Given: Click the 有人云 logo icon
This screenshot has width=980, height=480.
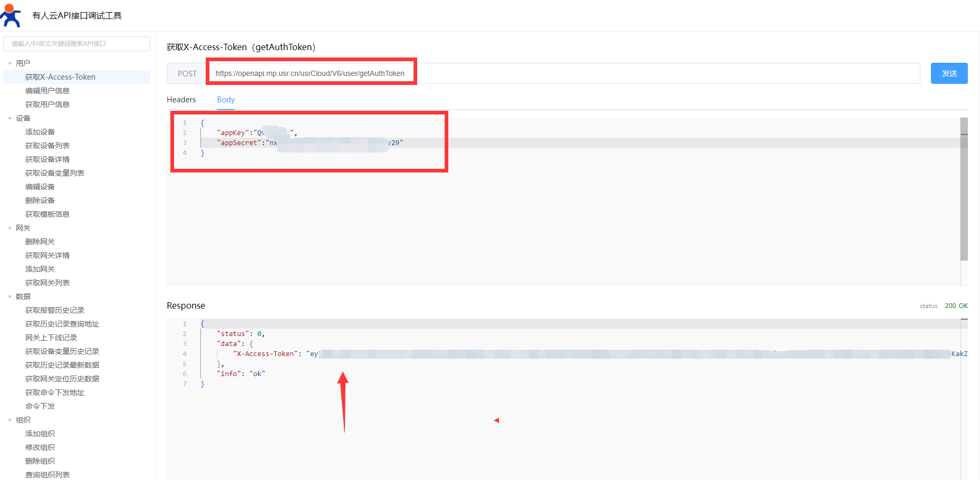Looking at the screenshot, I should (11, 15).
